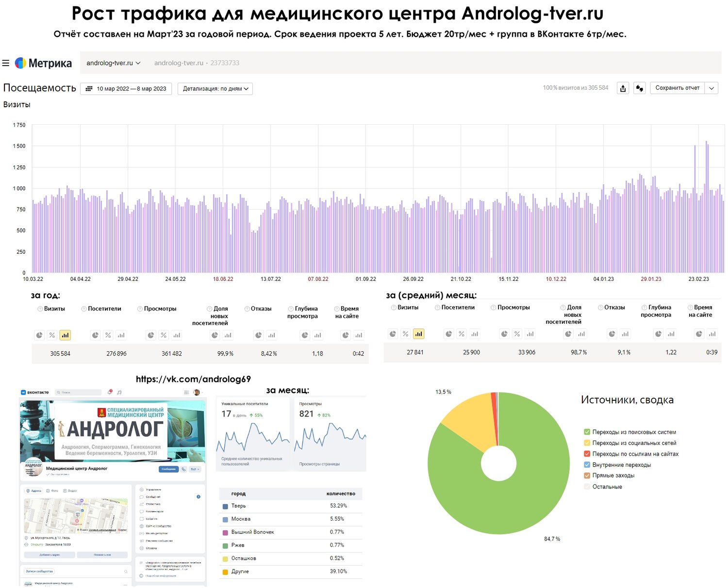Click the blue Тверь color marker
The image size is (728, 588).
[225, 506]
